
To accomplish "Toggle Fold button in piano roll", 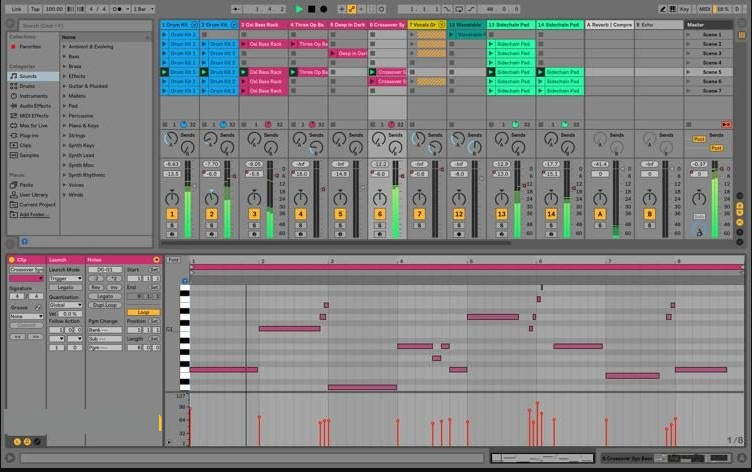I will coord(173,260).
